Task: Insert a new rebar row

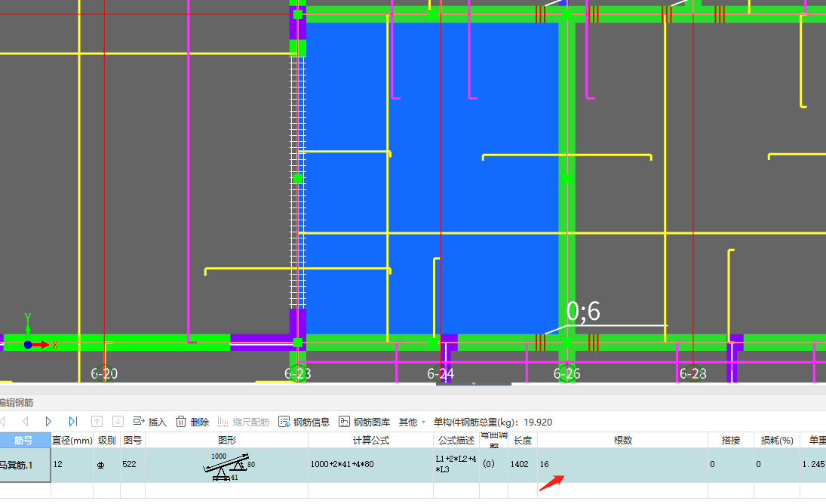Action: (x=149, y=422)
